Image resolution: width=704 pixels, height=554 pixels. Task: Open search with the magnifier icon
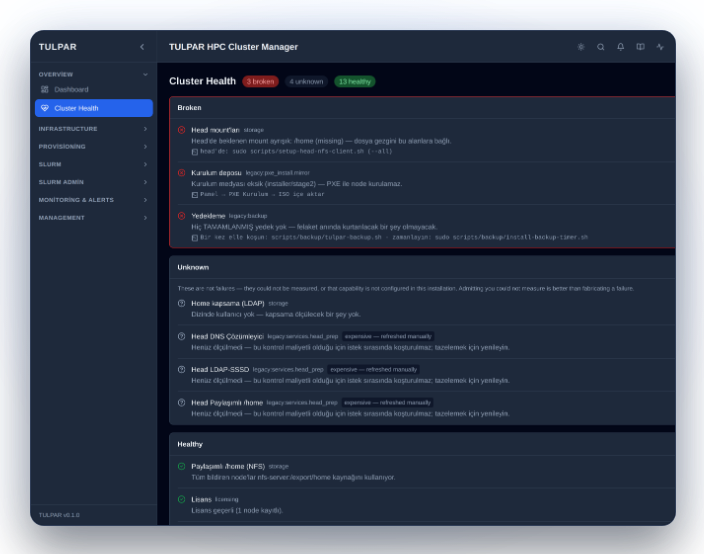pyautogui.click(x=601, y=47)
